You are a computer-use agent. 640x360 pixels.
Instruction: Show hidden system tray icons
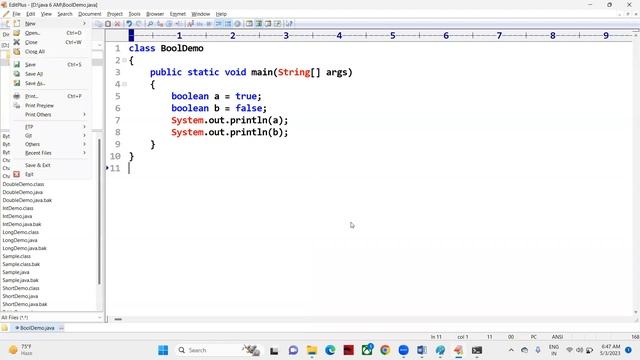[x=511, y=350]
